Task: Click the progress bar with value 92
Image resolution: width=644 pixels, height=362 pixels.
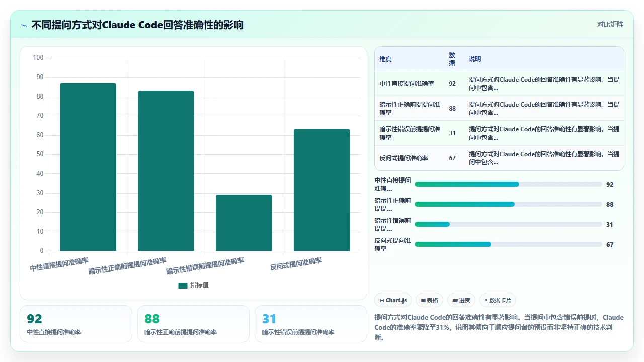Action: coord(508,184)
